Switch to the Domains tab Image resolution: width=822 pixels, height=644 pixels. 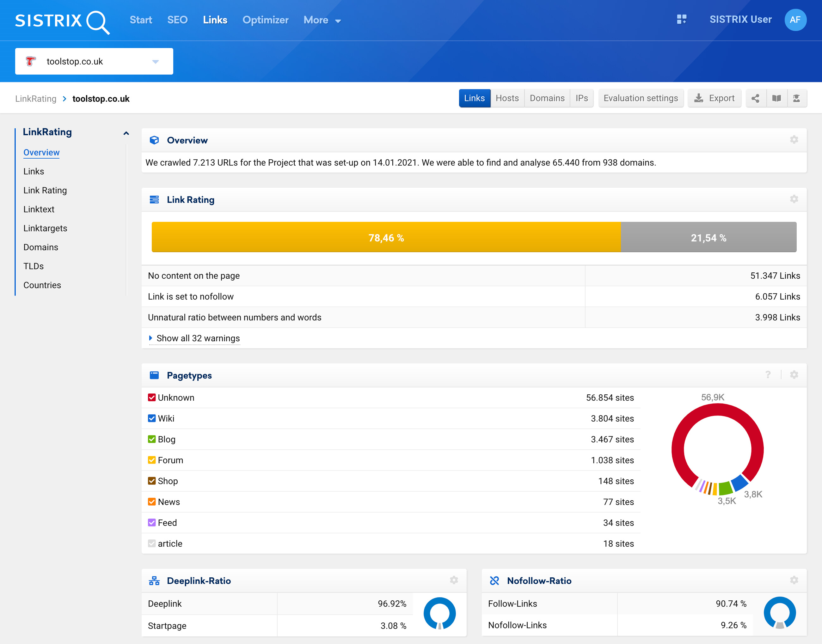(547, 98)
